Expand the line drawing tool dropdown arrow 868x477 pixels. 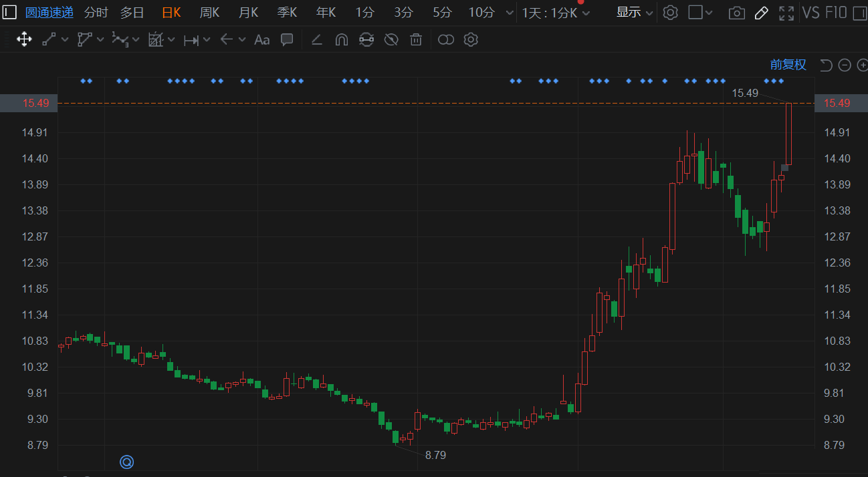point(65,39)
